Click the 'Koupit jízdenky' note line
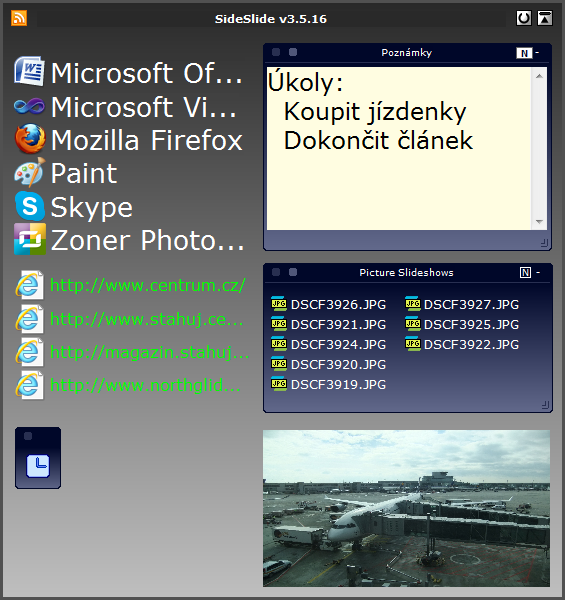This screenshot has width=565, height=600. [x=375, y=112]
